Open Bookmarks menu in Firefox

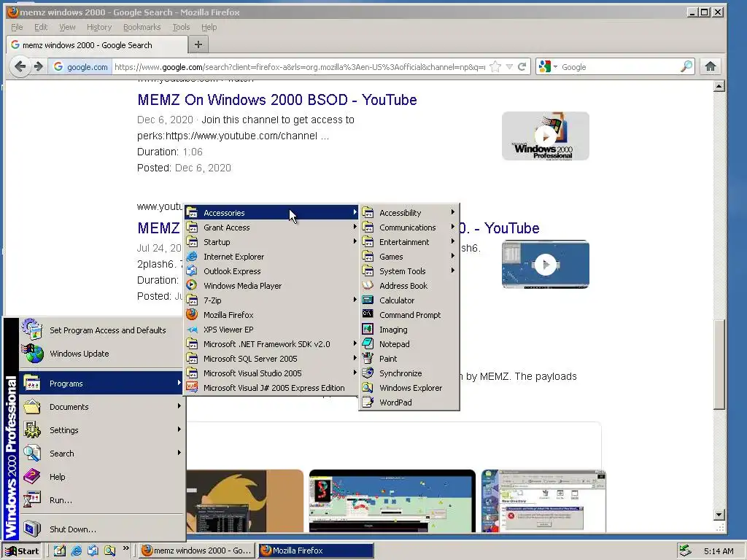pos(142,27)
